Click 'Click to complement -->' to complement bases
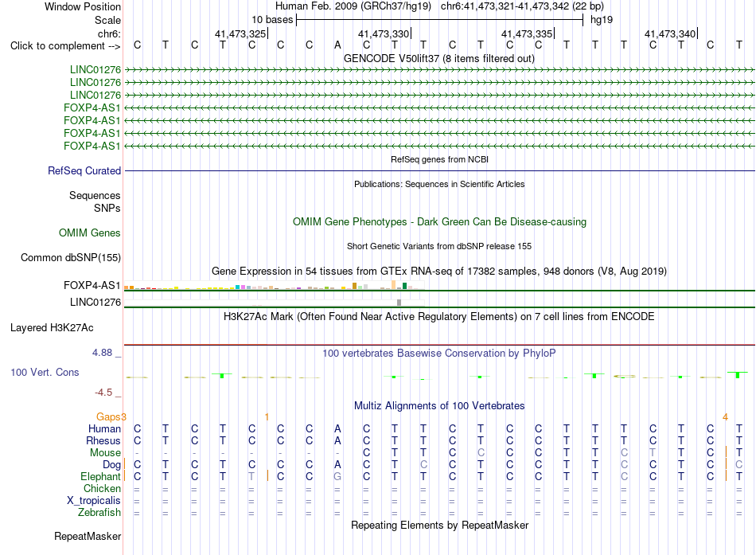The image size is (756, 555). pos(65,46)
